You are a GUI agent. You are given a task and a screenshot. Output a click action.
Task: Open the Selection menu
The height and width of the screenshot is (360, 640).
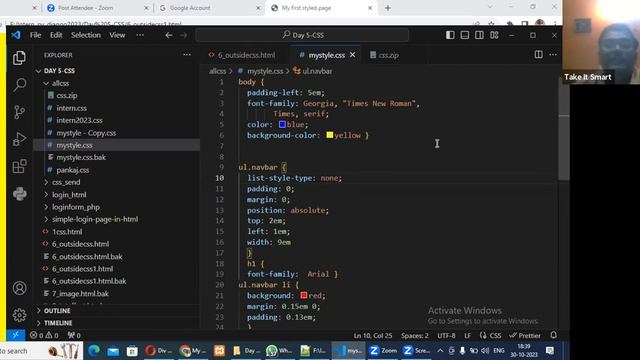click(x=86, y=35)
